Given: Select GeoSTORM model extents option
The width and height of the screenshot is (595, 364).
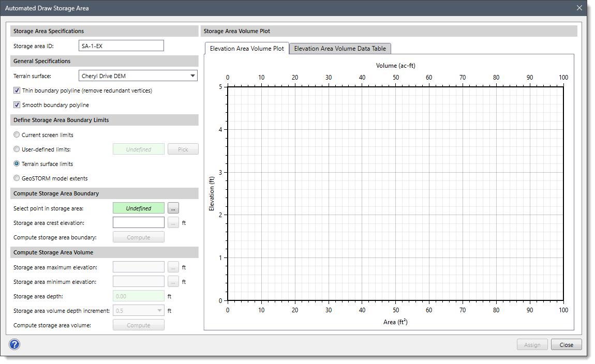Looking at the screenshot, I should 17,178.
